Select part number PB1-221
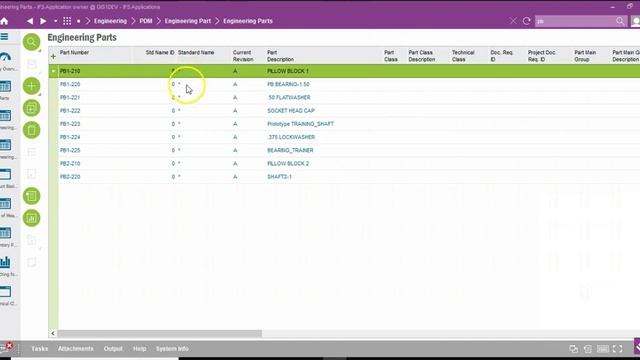 click(x=70, y=98)
